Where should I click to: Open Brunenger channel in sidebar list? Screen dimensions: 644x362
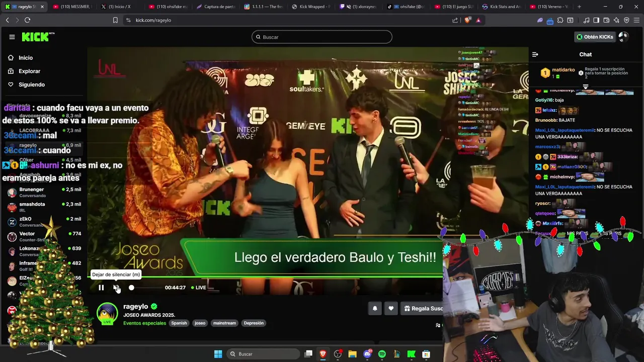pyautogui.click(x=44, y=192)
